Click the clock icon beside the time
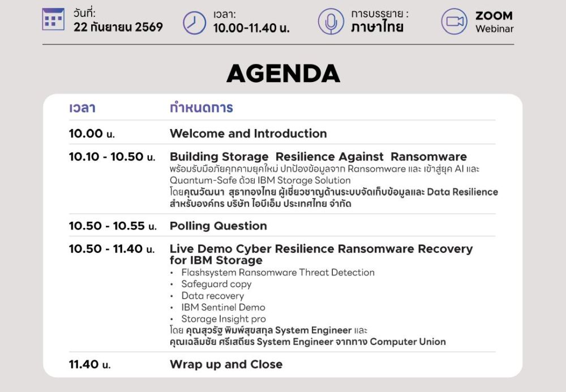 194,23
